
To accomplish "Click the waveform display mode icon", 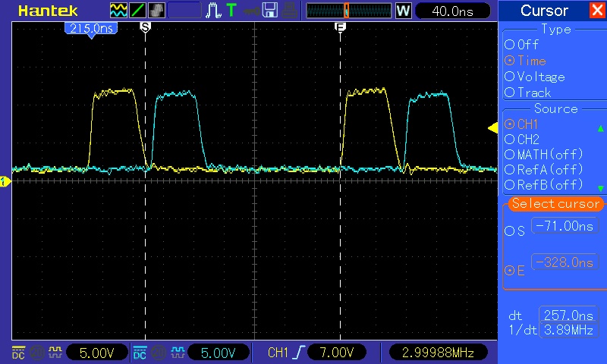I will 118,11.
